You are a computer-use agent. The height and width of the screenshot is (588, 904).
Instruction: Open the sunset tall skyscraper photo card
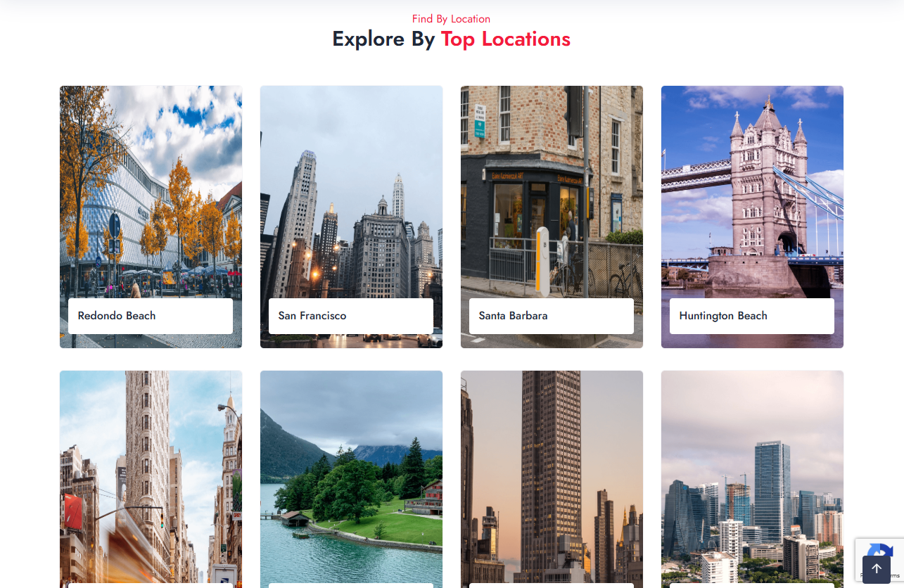552,478
